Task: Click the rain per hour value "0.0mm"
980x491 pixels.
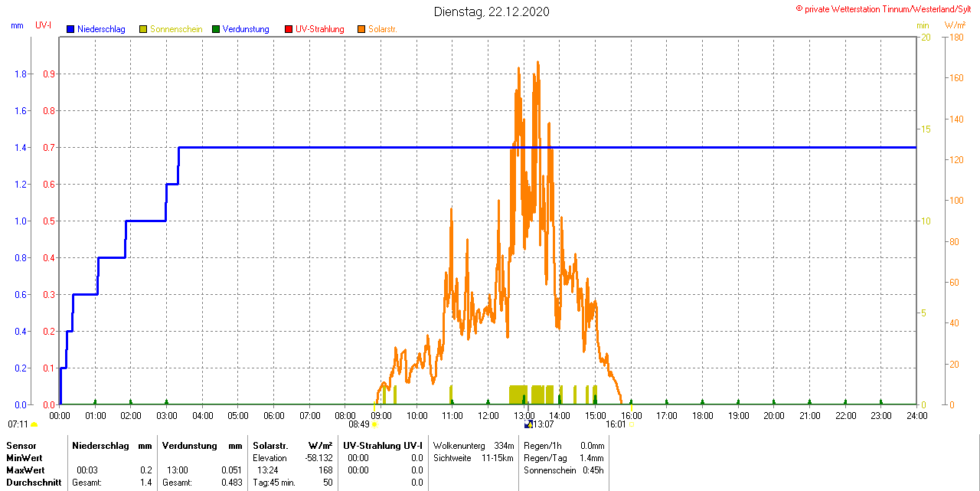Action: 592,445
